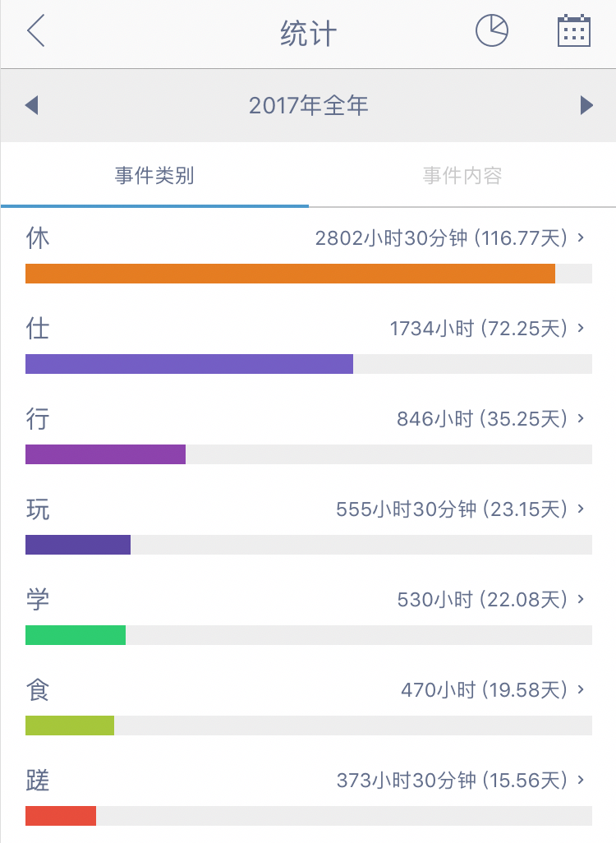Screen dimensions: 616x843
Task: Click the green 学 progress bar
Action: point(76,635)
